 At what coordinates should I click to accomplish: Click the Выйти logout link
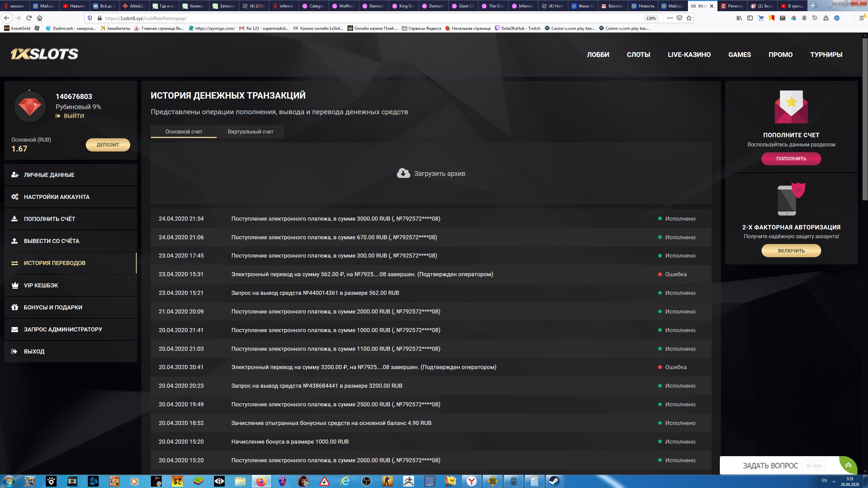[x=73, y=116]
